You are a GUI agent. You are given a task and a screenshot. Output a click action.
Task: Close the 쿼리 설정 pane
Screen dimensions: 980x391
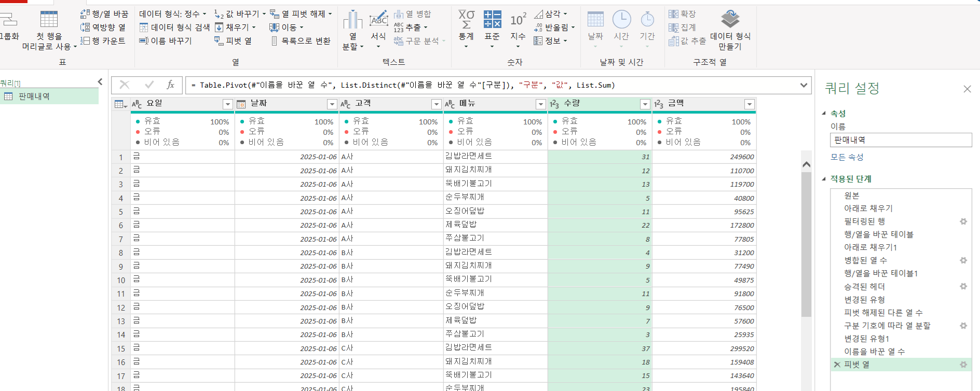click(x=967, y=89)
